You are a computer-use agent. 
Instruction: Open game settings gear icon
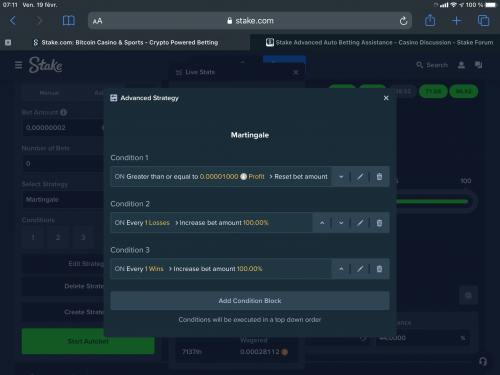click(x=468, y=295)
